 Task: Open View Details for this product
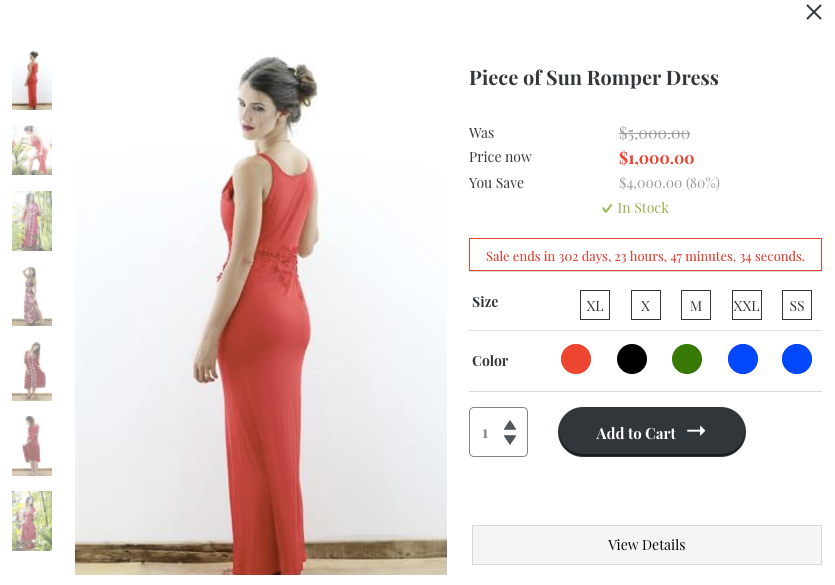pyautogui.click(x=646, y=544)
